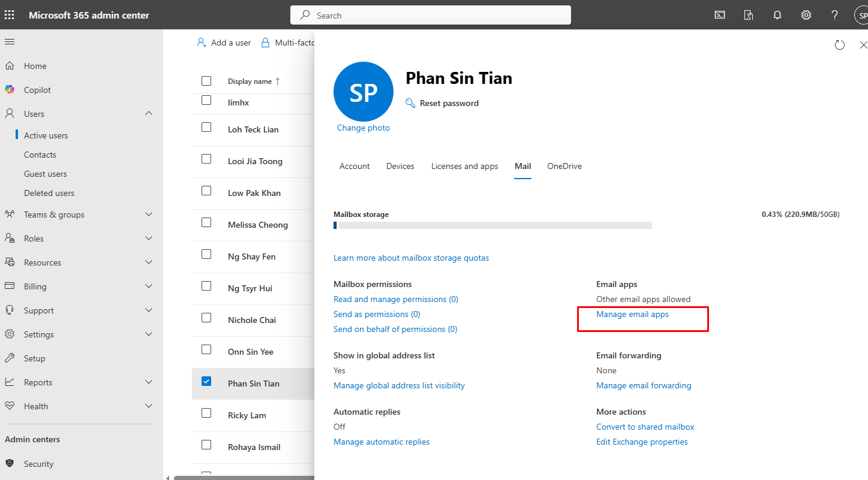Open Manage email forwarding link
The image size is (868, 480).
pyautogui.click(x=644, y=385)
